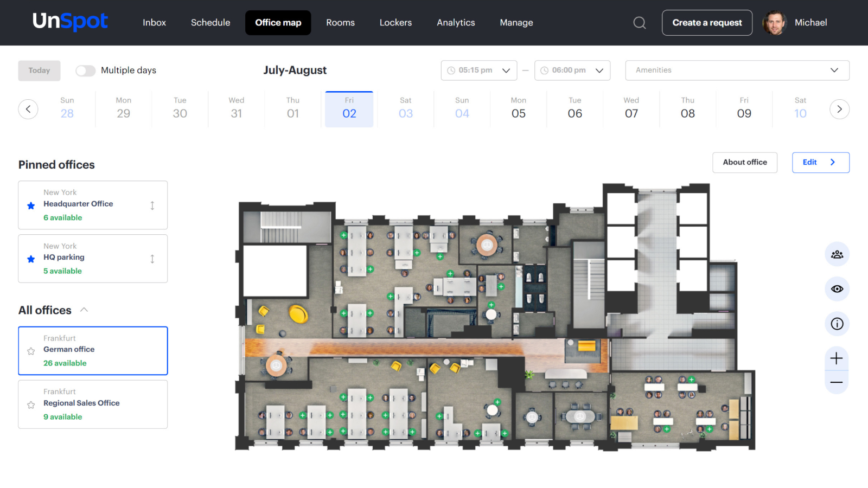
Task: Open the people view on map
Action: pyautogui.click(x=837, y=254)
